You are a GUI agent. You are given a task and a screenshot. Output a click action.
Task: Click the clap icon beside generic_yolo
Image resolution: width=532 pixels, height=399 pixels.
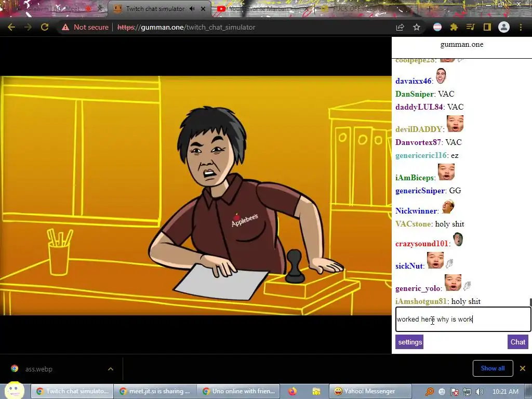click(x=467, y=286)
